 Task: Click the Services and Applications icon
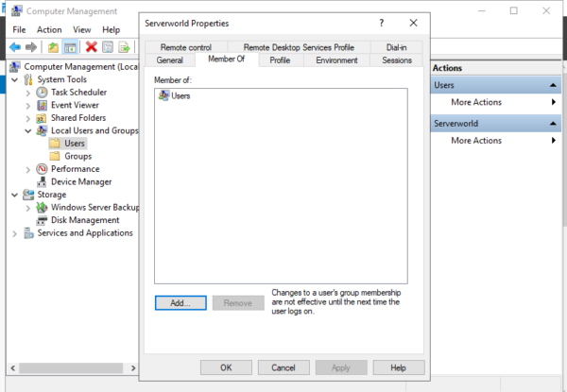click(28, 233)
